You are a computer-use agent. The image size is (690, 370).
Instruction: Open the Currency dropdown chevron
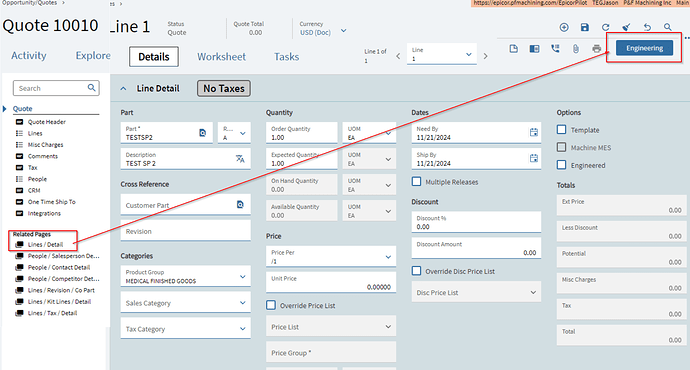click(x=344, y=31)
